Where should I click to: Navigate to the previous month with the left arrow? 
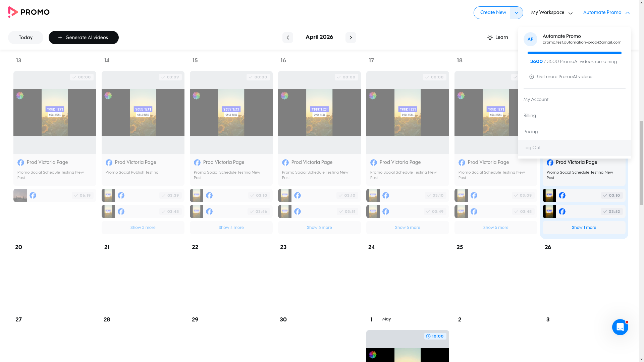[x=287, y=38]
